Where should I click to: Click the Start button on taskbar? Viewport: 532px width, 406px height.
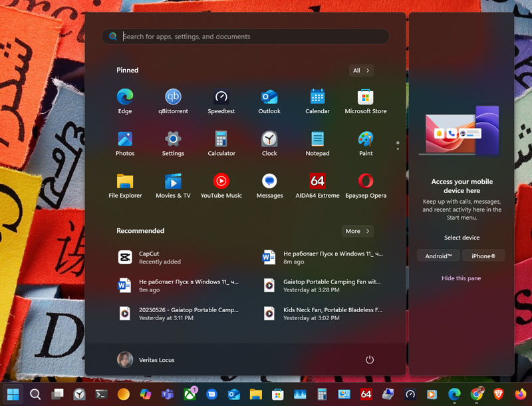point(13,395)
